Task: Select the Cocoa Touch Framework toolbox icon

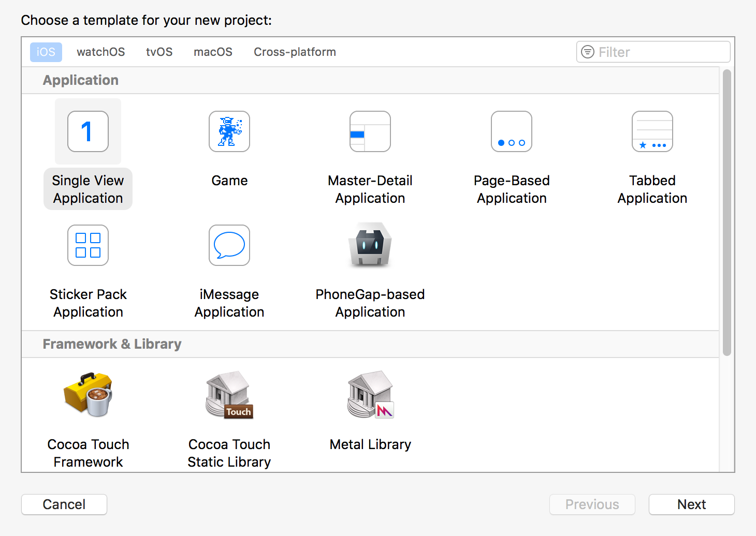Action: pyautogui.click(x=88, y=395)
